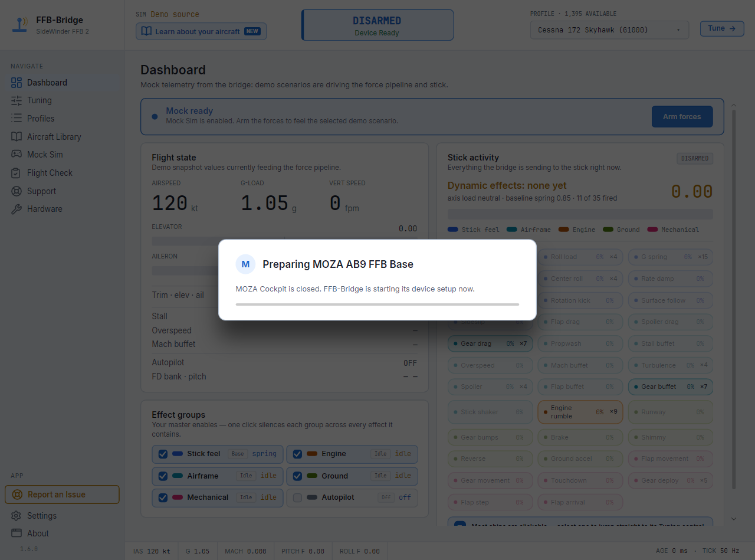
Task: Click the blue dot beside Mock ready
Action: click(155, 117)
